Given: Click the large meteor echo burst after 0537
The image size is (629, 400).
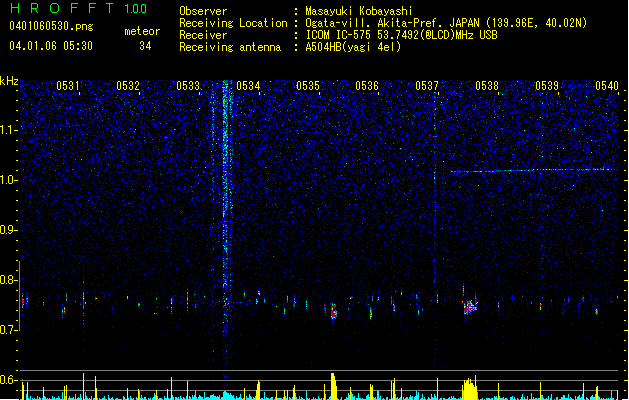Looking at the screenshot, I should (470, 307).
